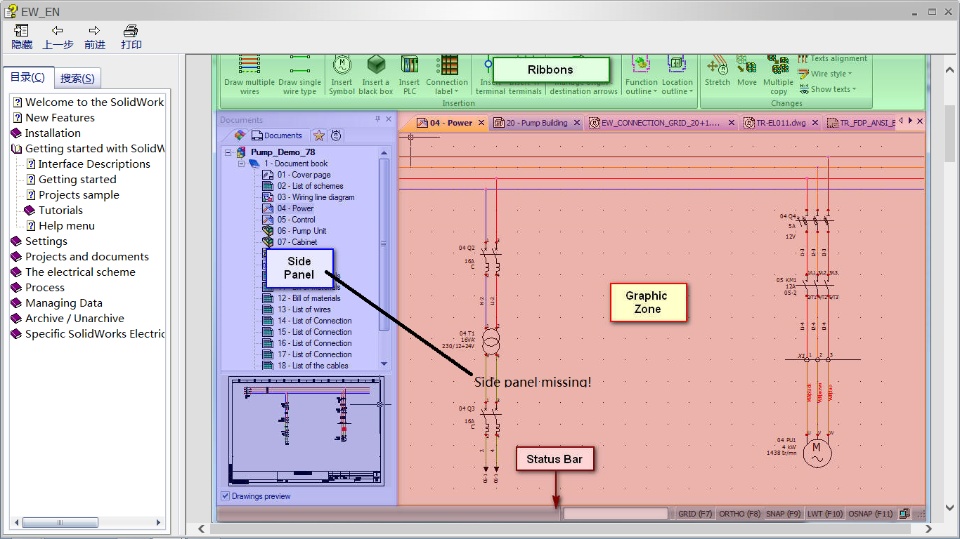Collapse the Pump_Demo_78 project node
Viewport: 960px width, 539px height.
coord(228,152)
